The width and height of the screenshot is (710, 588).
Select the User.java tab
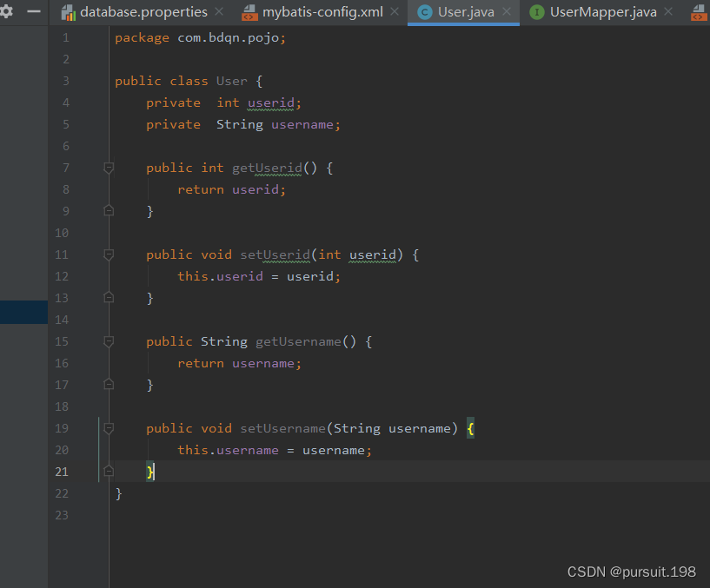click(x=466, y=12)
